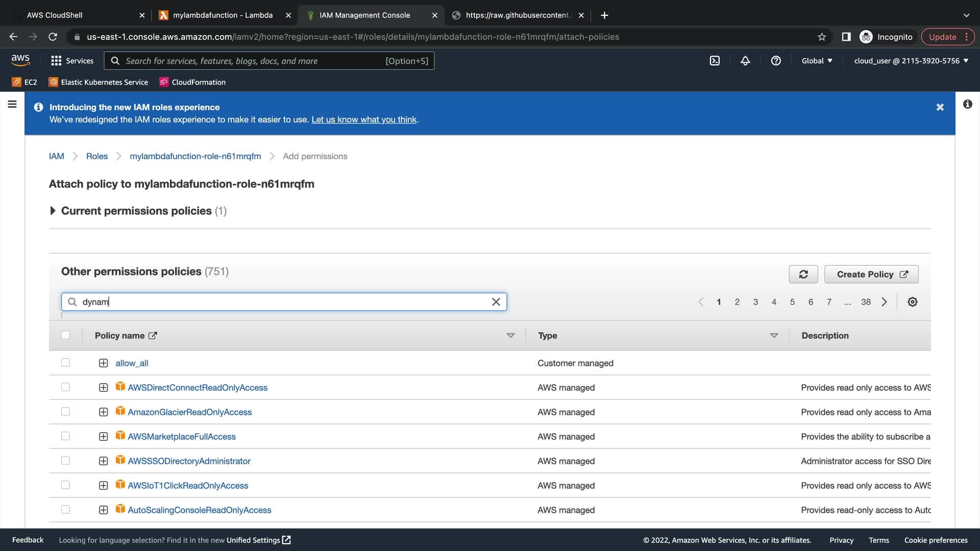Expand details for AmazonGlacierReadOnlyAccess policy
Viewport: 980px width, 551px height.
pyautogui.click(x=103, y=412)
